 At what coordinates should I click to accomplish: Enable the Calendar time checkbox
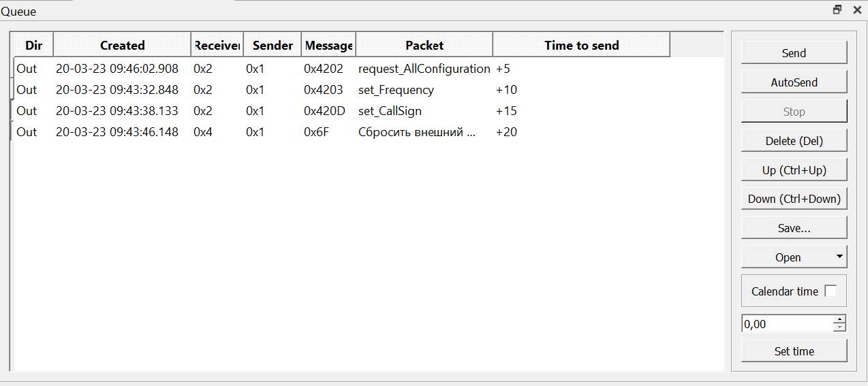(831, 291)
